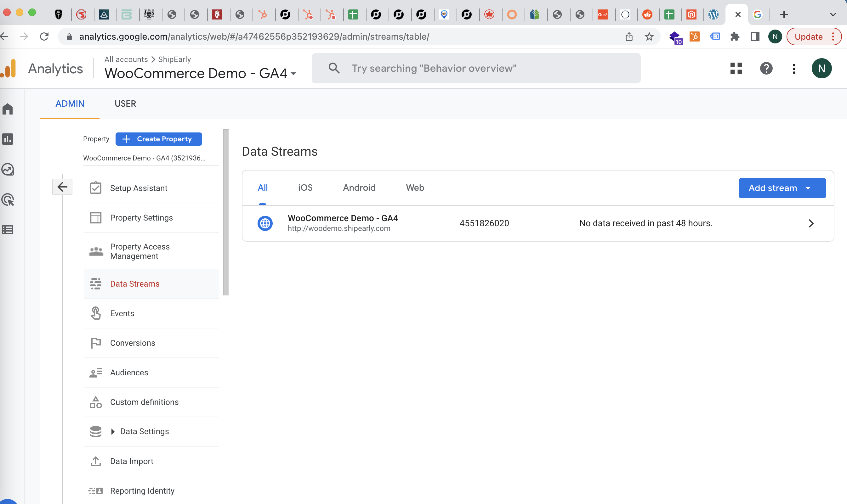Select the Android streams tab
This screenshot has width=847, height=504.
[359, 188]
